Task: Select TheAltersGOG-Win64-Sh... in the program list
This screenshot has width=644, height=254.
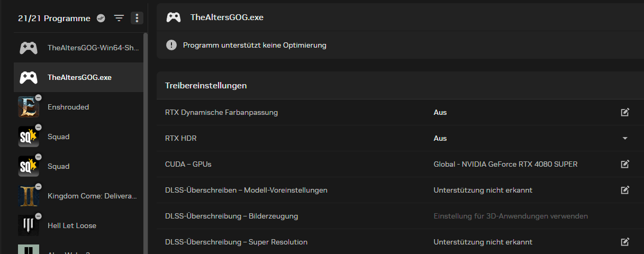Action: 93,48
